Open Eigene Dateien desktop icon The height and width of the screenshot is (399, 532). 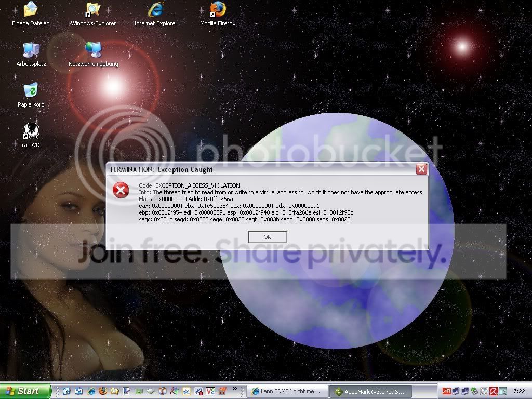(x=31, y=10)
